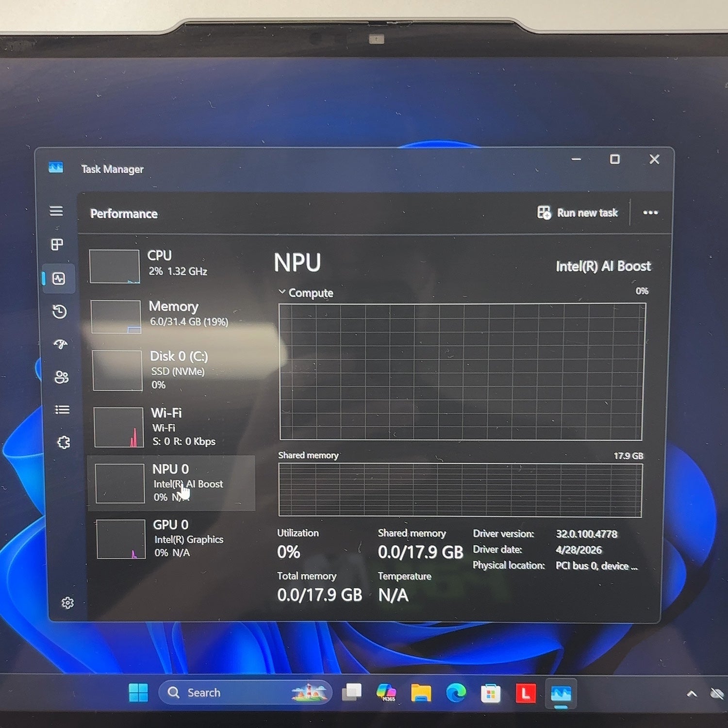
Task: Click the Memory 6.0/31.4 GB (19%) reading
Action: [189, 321]
